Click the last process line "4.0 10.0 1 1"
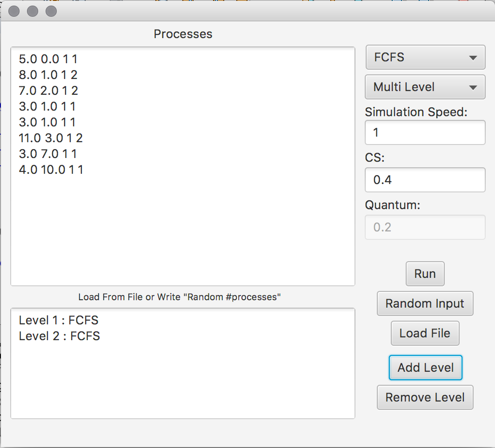495x448 pixels. click(x=51, y=170)
